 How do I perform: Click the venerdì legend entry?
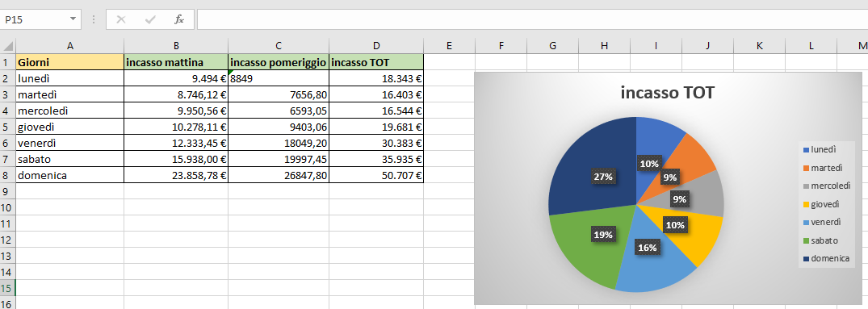821,222
